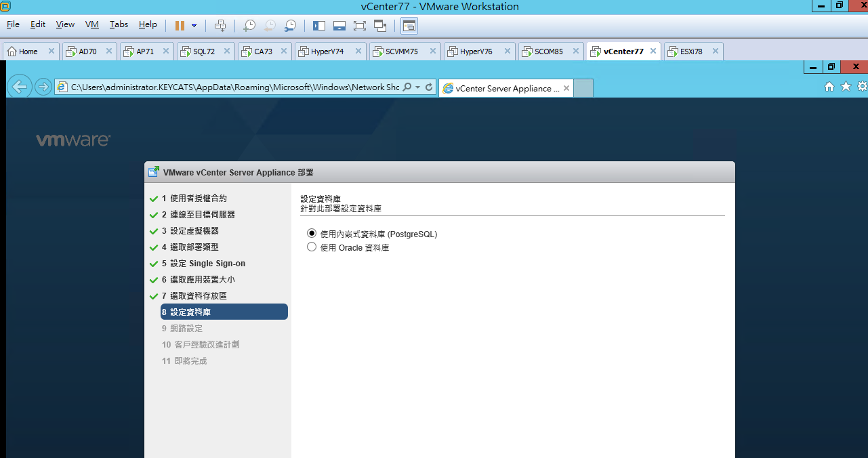Close the vCenter Server Appliance browser tab

pyautogui.click(x=567, y=88)
